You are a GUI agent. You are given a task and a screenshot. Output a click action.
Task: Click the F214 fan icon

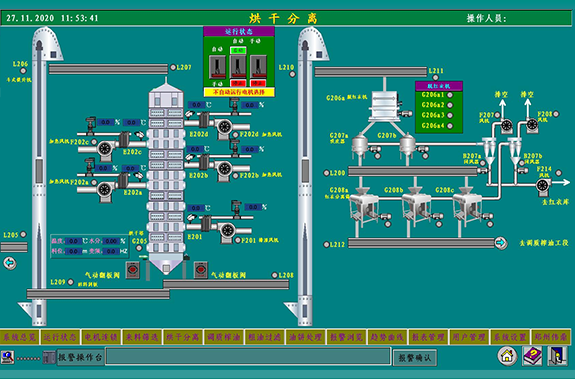[x=543, y=185]
